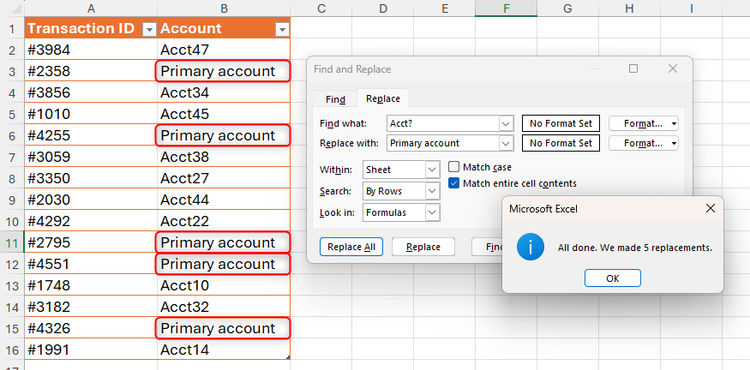Select transaction #4326 cell
The width and height of the screenshot is (750, 370).
pyautogui.click(x=91, y=328)
